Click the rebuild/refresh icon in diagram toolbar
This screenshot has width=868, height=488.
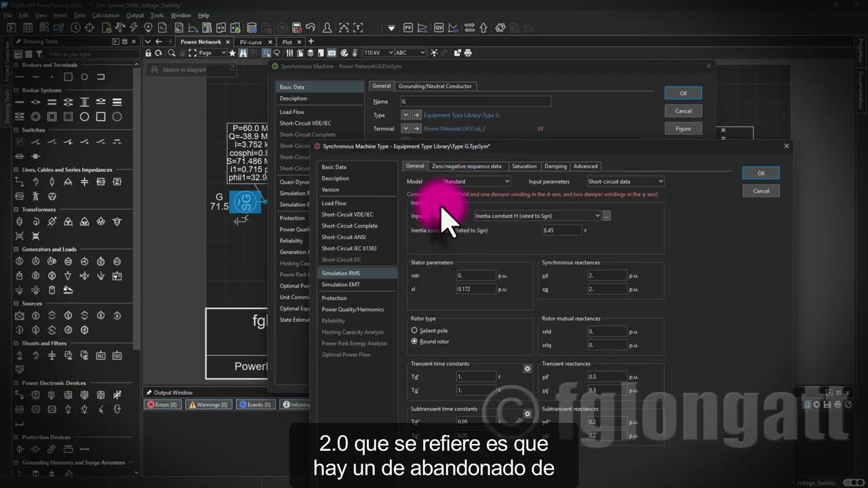pos(158,53)
